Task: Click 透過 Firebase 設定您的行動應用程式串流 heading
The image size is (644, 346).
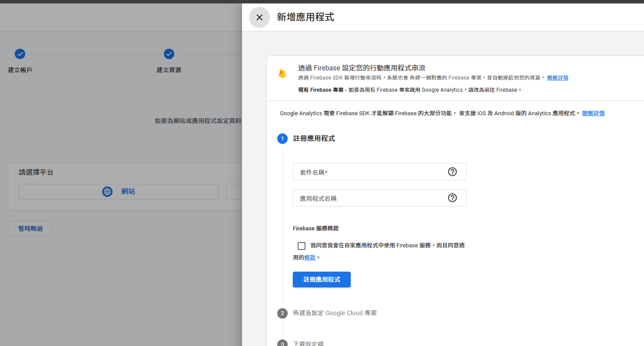Action: point(362,68)
